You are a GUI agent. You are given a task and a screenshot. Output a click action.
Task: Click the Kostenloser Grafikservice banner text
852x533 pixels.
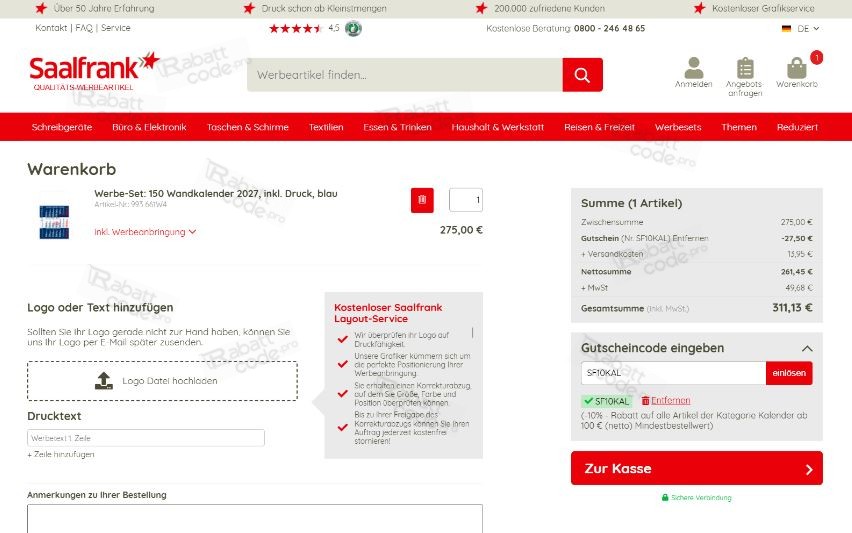[x=763, y=8]
